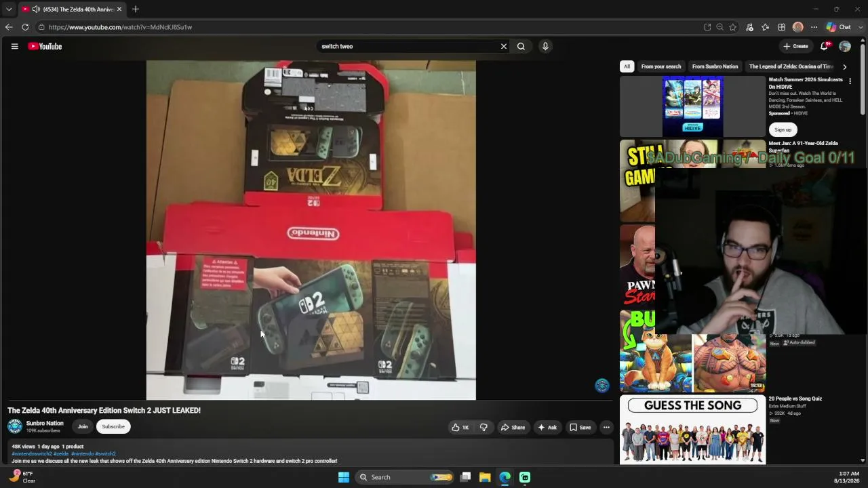Click the Ask button under the video
This screenshot has width=868, height=488.
[547, 427]
